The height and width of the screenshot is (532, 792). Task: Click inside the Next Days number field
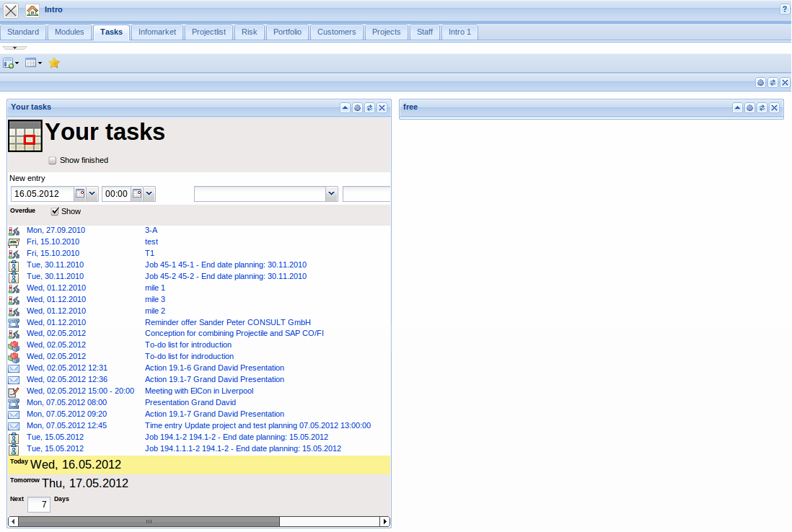pos(39,504)
